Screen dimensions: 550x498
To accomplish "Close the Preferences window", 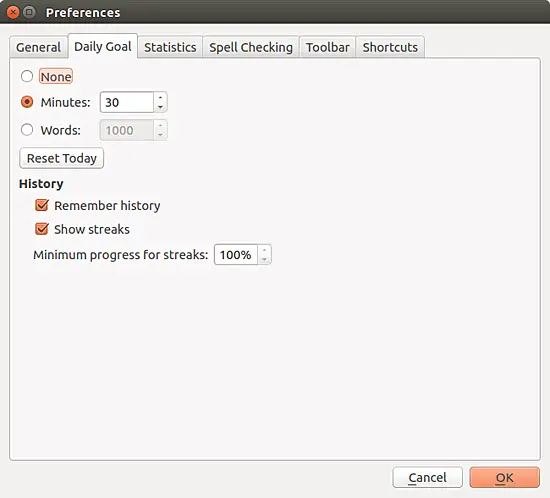I will click(x=13, y=12).
